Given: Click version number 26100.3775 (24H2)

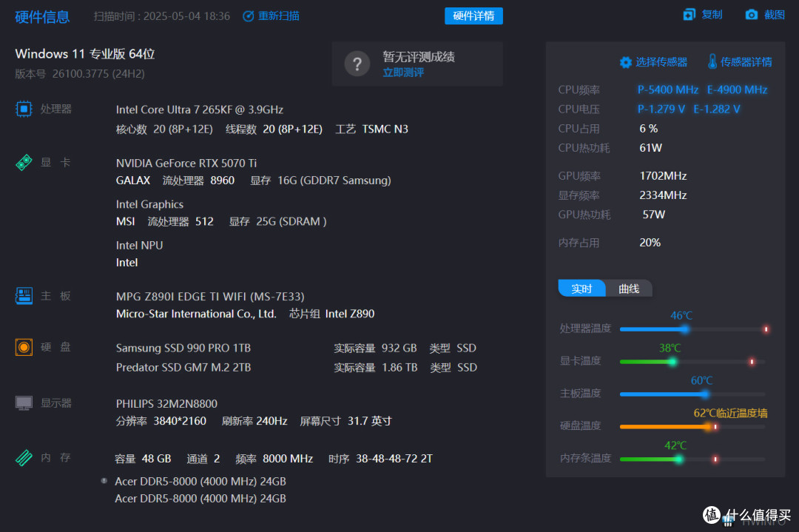Looking at the screenshot, I should pyautogui.click(x=98, y=74).
